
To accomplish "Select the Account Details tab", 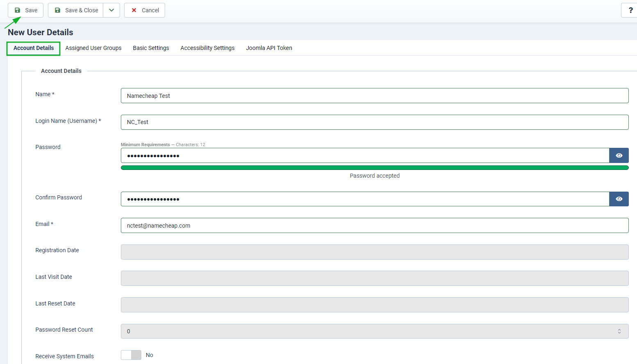I will click(x=34, y=48).
